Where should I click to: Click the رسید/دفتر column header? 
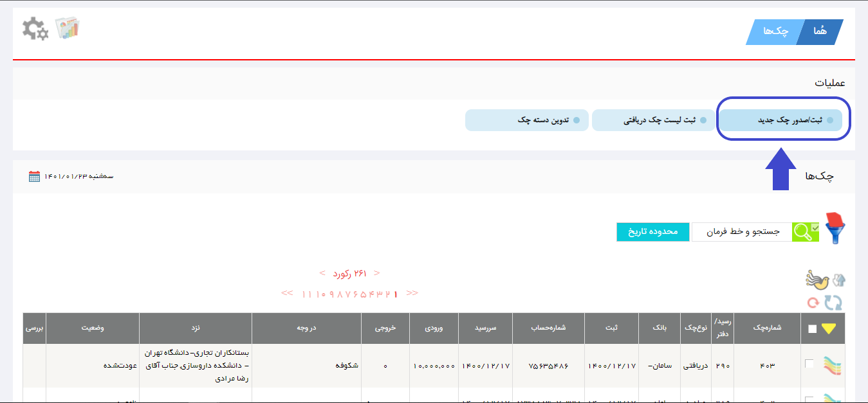click(723, 328)
